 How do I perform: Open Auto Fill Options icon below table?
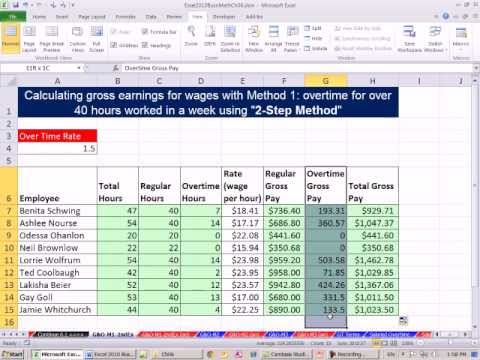[403, 321]
